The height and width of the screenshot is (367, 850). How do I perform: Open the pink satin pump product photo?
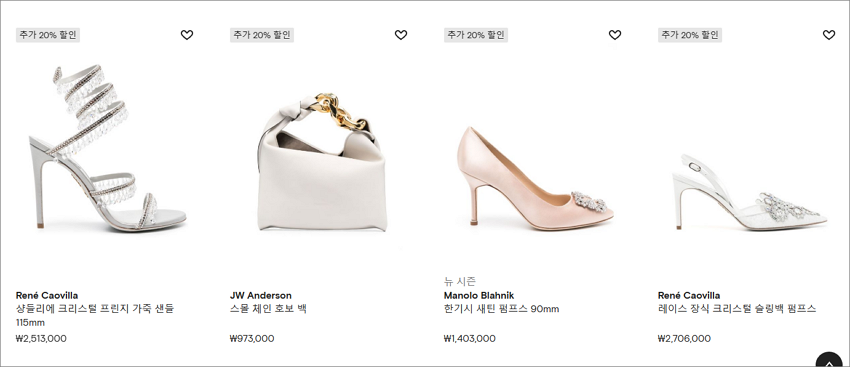tap(535, 178)
